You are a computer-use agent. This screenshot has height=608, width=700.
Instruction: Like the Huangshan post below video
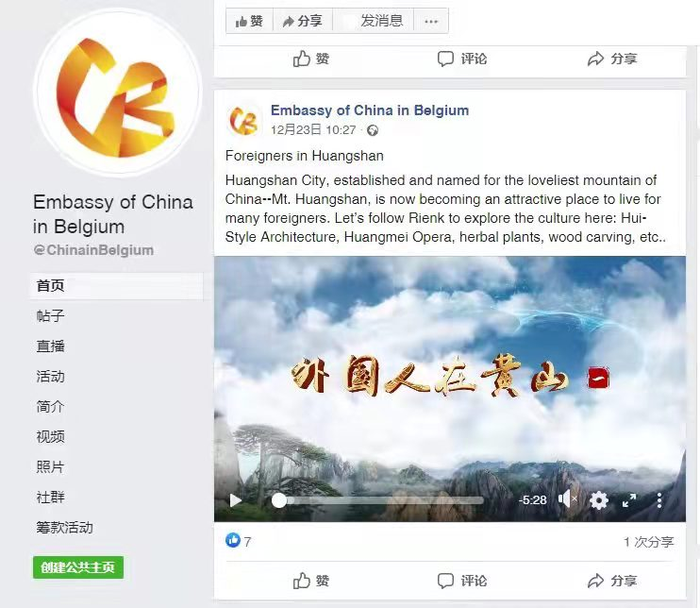[x=311, y=581]
